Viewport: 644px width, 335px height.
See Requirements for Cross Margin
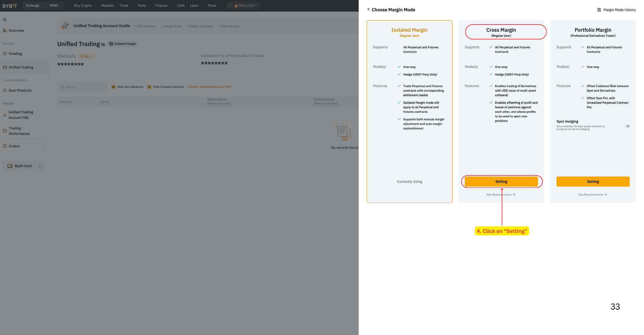pos(501,195)
